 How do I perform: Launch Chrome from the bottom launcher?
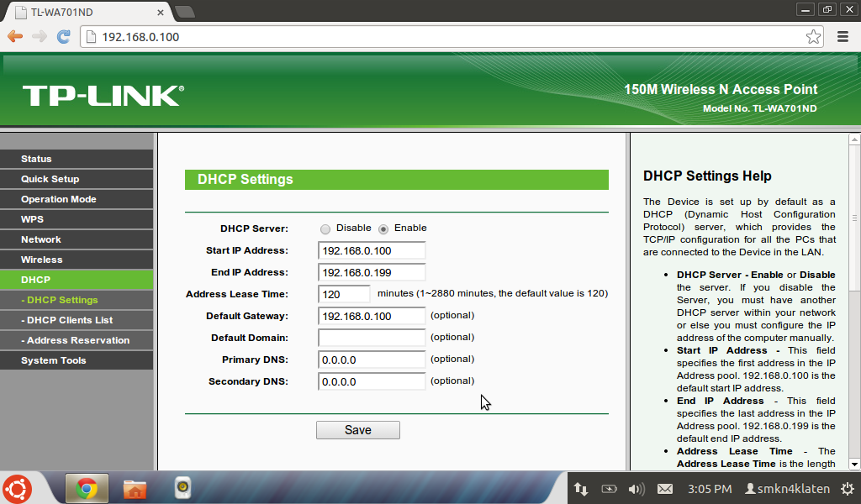click(87, 488)
